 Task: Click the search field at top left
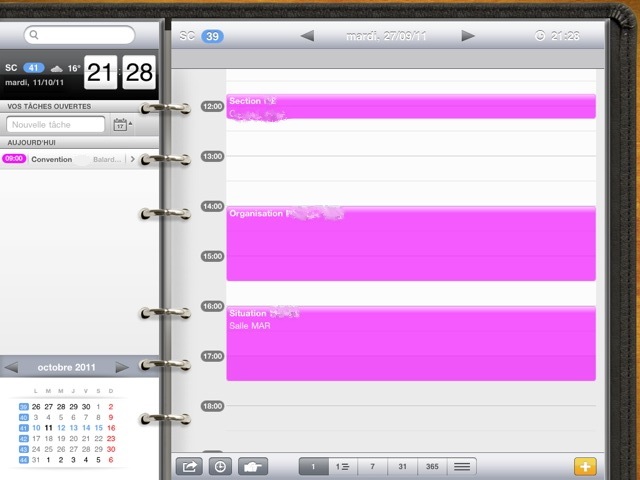80,35
